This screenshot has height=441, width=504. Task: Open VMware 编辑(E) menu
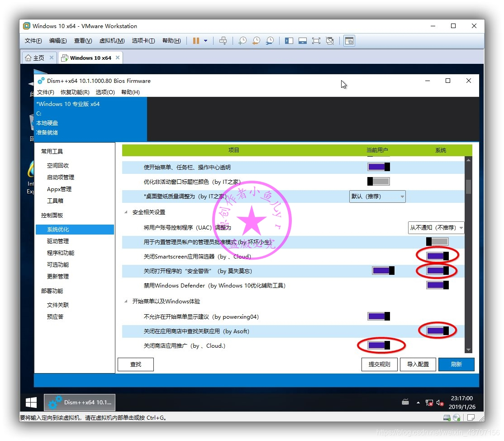pyautogui.click(x=58, y=41)
